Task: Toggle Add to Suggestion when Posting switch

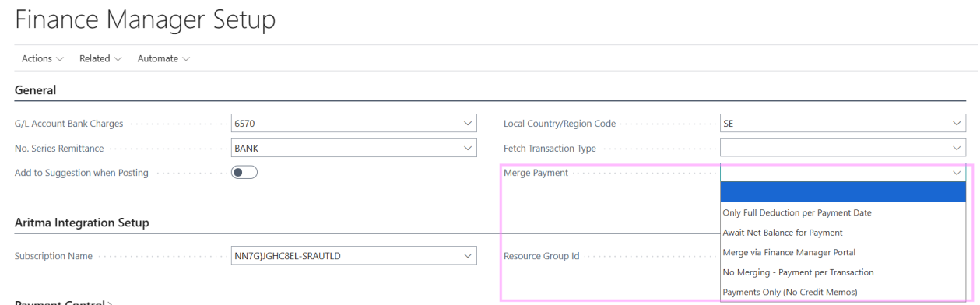Action: click(244, 173)
